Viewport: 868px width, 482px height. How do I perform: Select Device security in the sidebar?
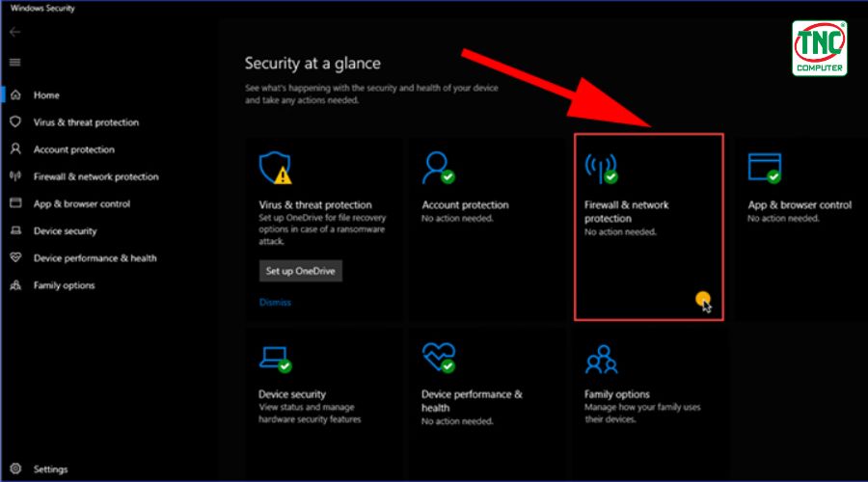tap(65, 230)
